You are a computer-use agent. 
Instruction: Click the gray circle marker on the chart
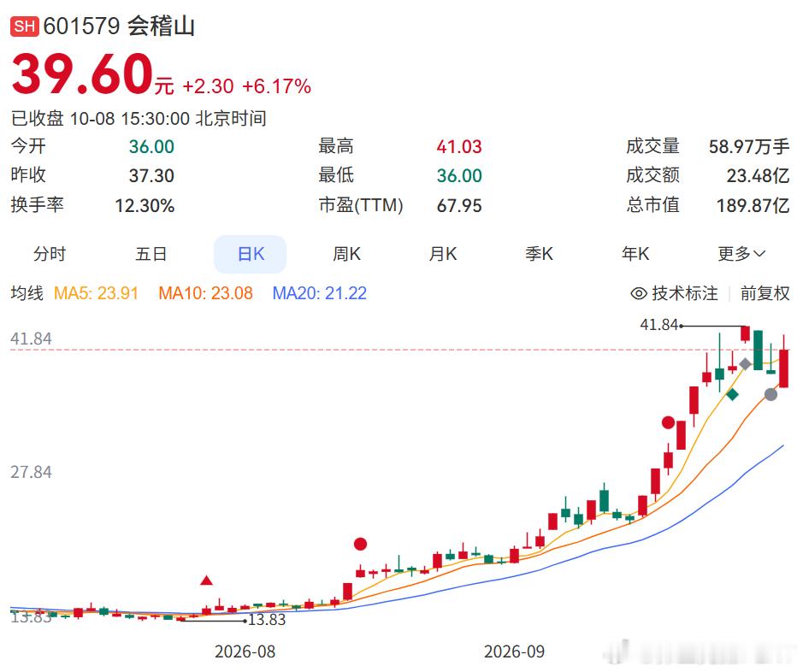click(x=771, y=394)
